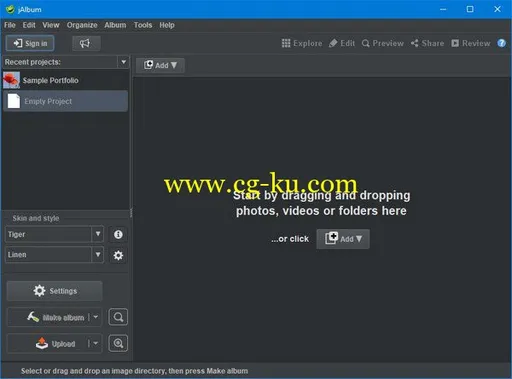Screen dimensions: 512x379
Task: Click the blue help question mark icon
Action: coord(502,43)
